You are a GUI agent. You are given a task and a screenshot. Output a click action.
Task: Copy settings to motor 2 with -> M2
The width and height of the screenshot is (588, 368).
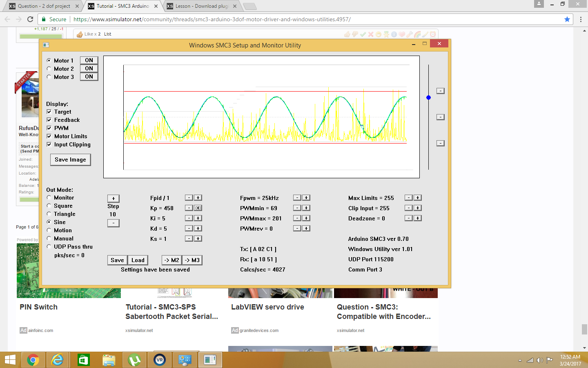[x=171, y=260]
